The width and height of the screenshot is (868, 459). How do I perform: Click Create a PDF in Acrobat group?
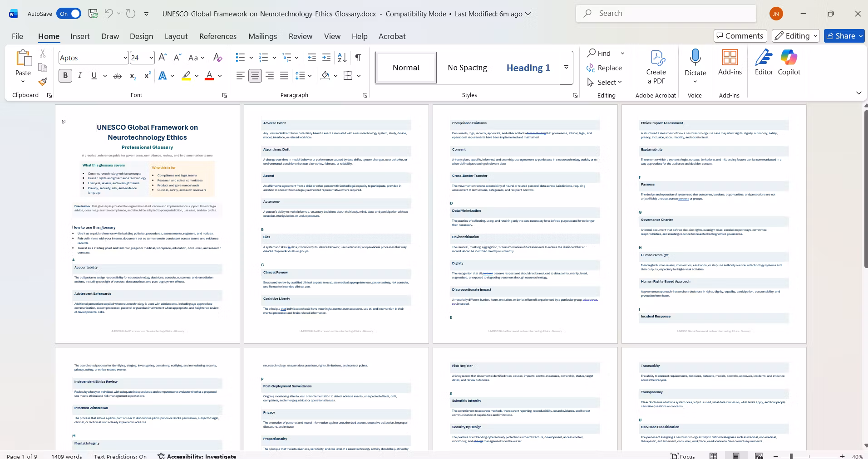pyautogui.click(x=656, y=67)
